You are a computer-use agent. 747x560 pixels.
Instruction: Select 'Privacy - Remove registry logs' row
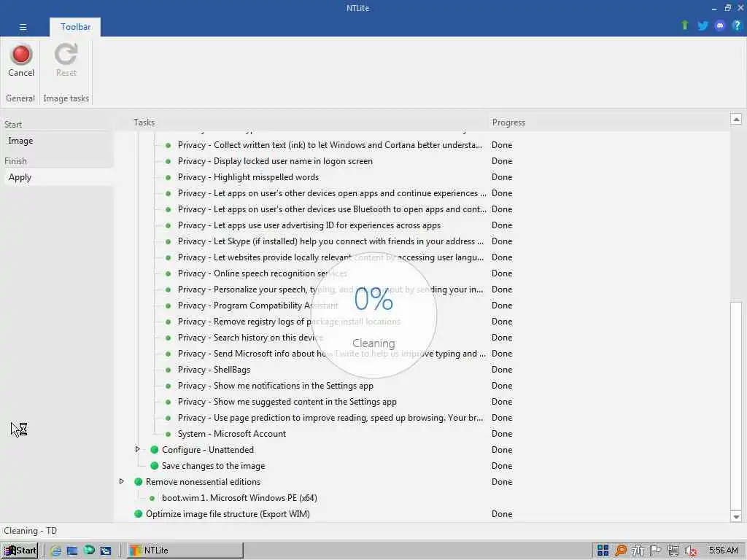(x=289, y=322)
